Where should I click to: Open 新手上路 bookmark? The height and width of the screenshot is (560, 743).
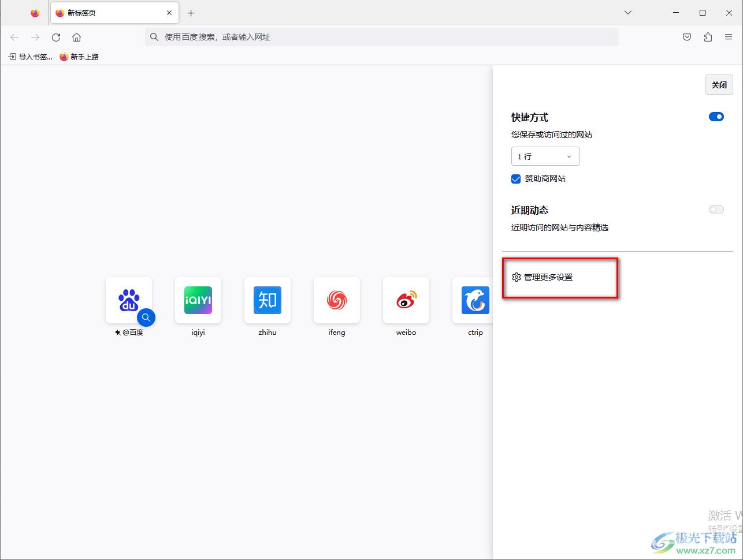point(80,57)
